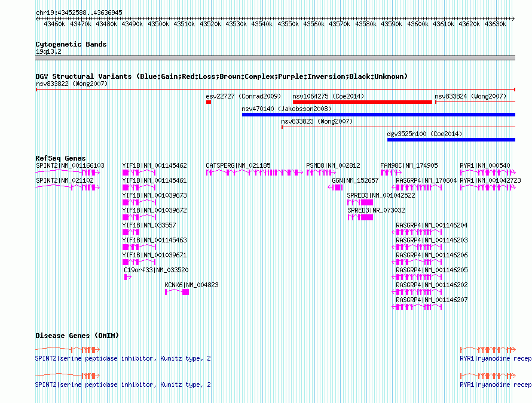Click the second orange OMIM RYR1 glyph
532x403 pixels.
tap(488, 376)
